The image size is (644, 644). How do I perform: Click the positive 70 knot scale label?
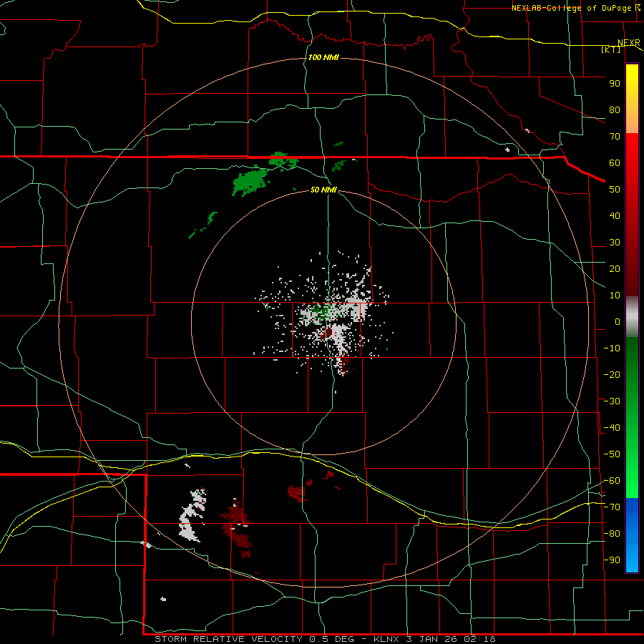615,137
